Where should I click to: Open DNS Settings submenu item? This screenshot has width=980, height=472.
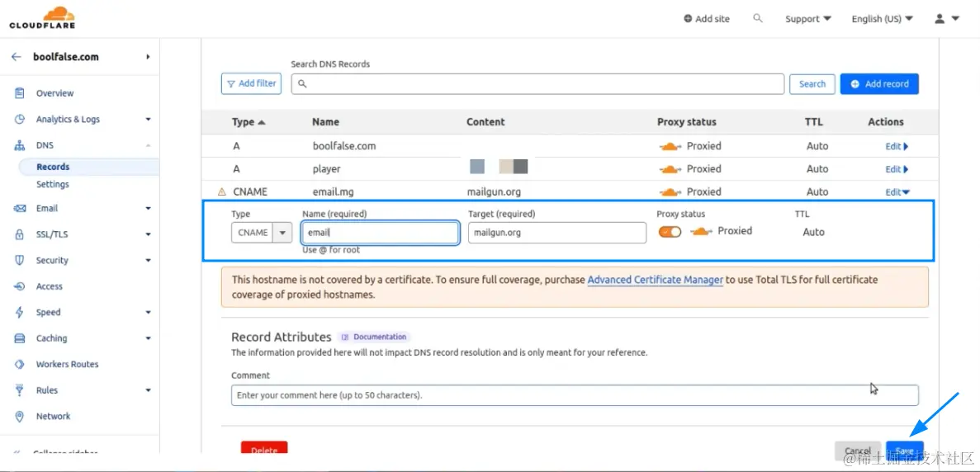click(53, 184)
